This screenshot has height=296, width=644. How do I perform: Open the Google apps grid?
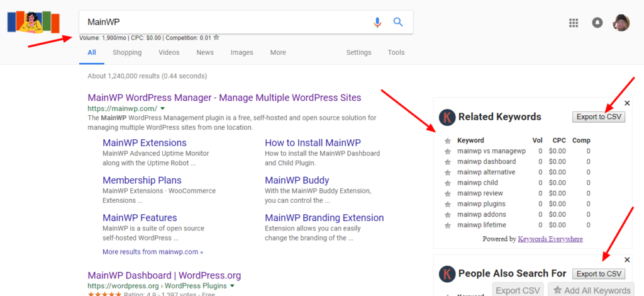point(574,23)
